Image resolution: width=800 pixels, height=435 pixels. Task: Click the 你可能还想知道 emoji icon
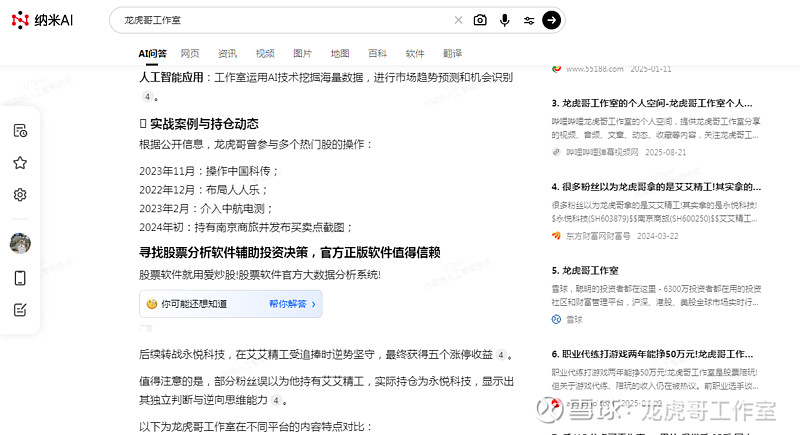click(x=152, y=304)
